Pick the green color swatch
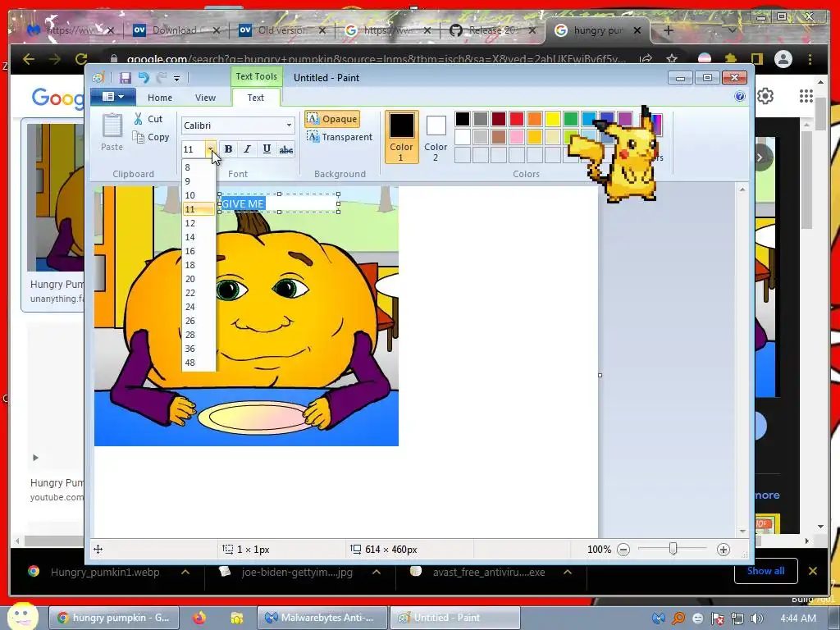840x630 pixels. pyautogui.click(x=571, y=119)
